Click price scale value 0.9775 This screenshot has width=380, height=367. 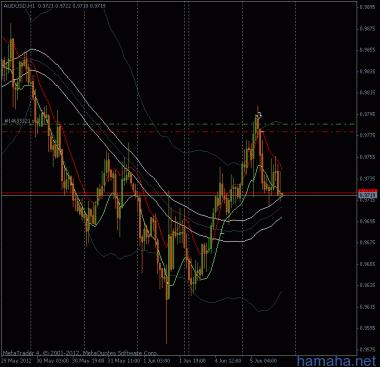click(x=366, y=136)
